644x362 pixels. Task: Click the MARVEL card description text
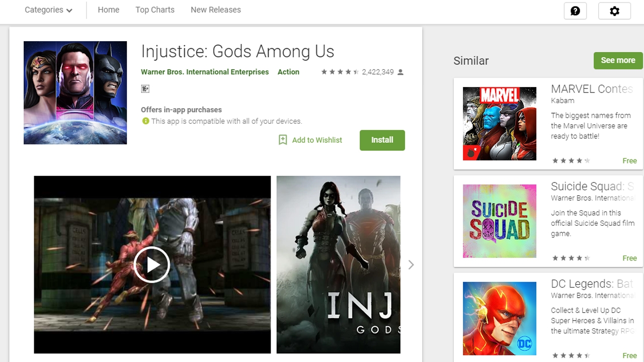[x=591, y=126]
